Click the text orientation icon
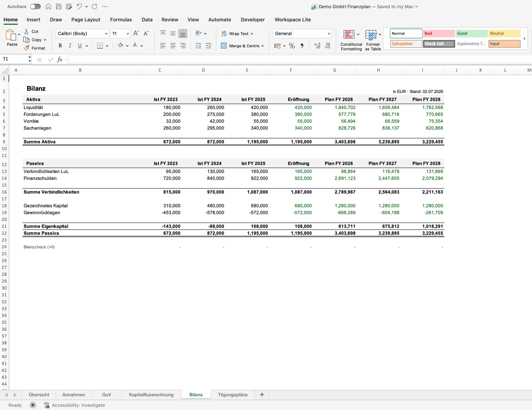 pos(198,33)
